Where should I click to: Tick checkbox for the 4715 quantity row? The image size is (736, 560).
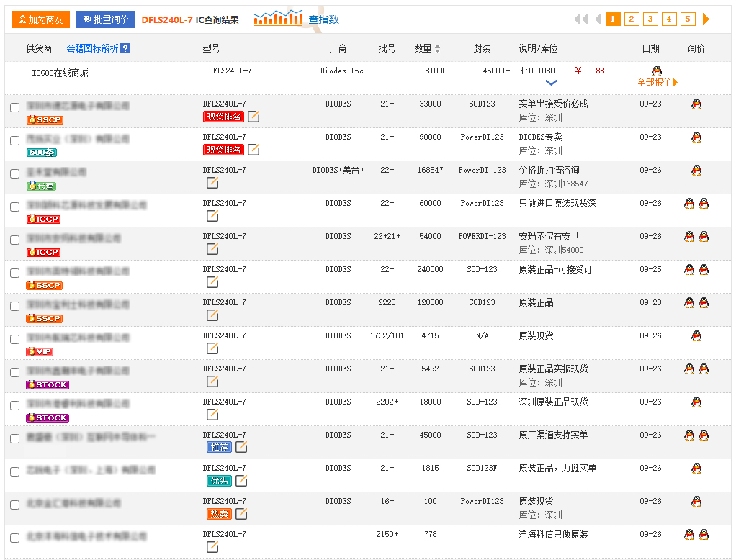[x=15, y=339]
